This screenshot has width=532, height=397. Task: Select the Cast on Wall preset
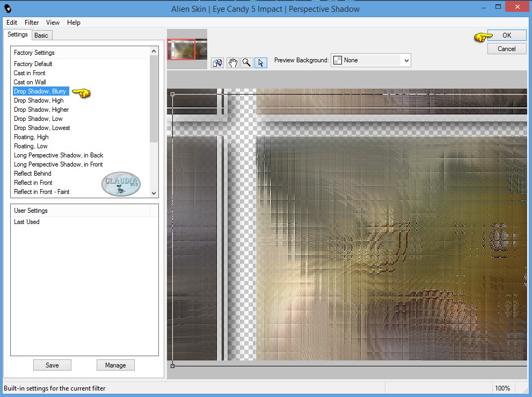[30, 82]
